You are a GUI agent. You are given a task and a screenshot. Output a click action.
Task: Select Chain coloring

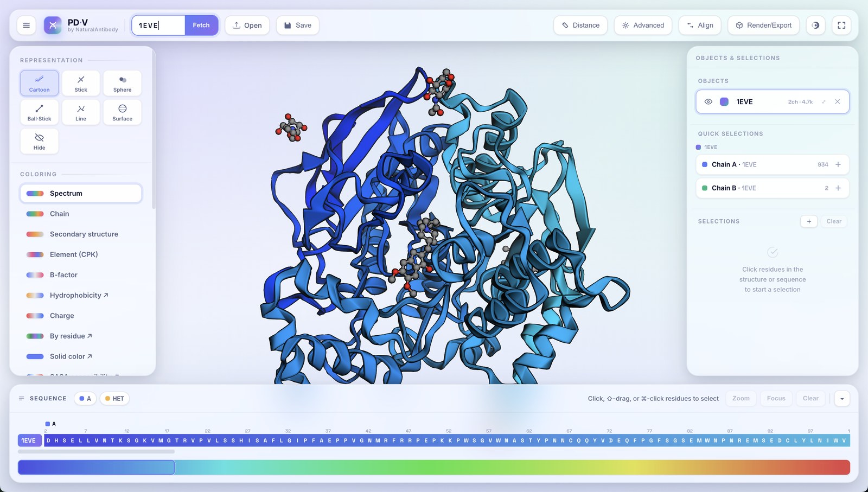pyautogui.click(x=81, y=214)
